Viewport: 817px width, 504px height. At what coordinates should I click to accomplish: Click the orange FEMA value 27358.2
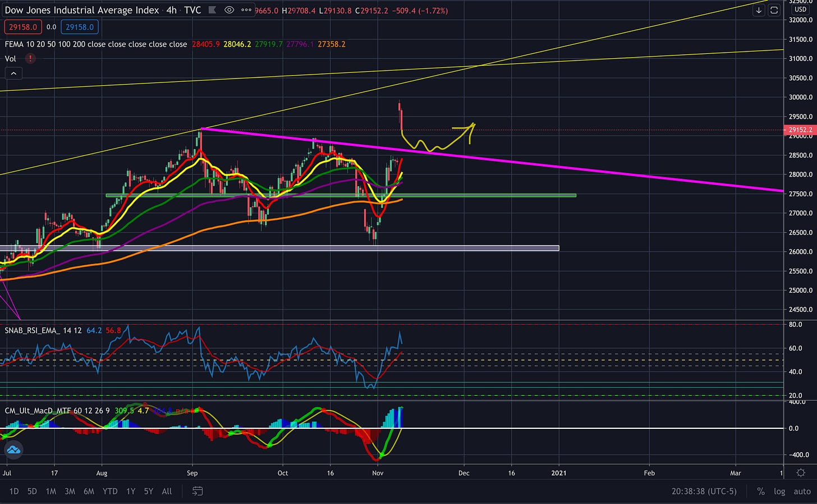[332, 44]
